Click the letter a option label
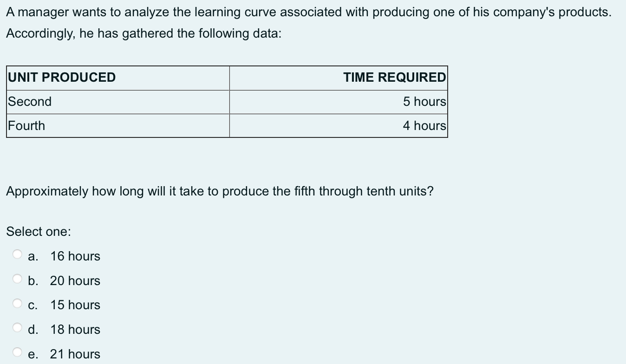Image resolution: width=626 pixels, height=364 pixels. tap(32, 256)
